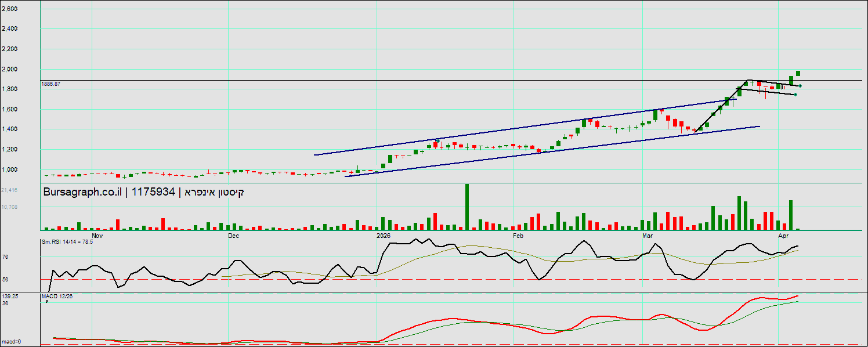Click the Bursagraph.co.il watermark text
This screenshot has width=868, height=347.
[x=82, y=192]
